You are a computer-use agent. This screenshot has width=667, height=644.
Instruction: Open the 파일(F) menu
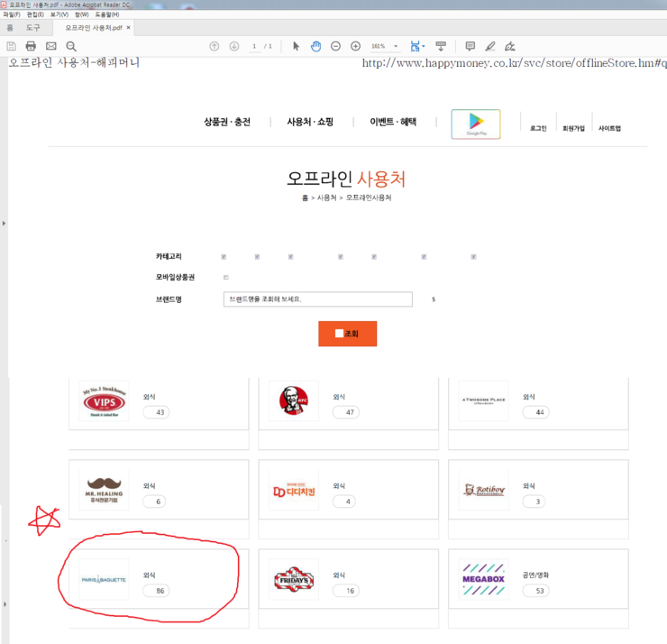pyautogui.click(x=12, y=14)
